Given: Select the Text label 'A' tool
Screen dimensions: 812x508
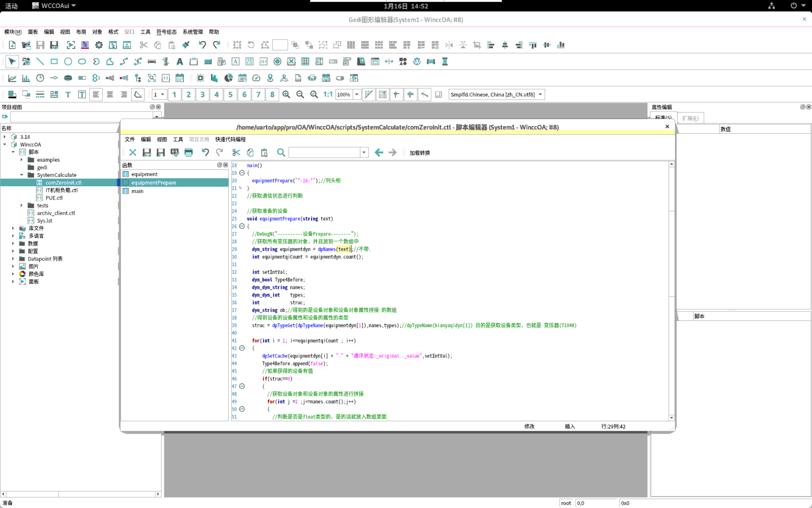Looking at the screenshot, I should tap(180, 62).
